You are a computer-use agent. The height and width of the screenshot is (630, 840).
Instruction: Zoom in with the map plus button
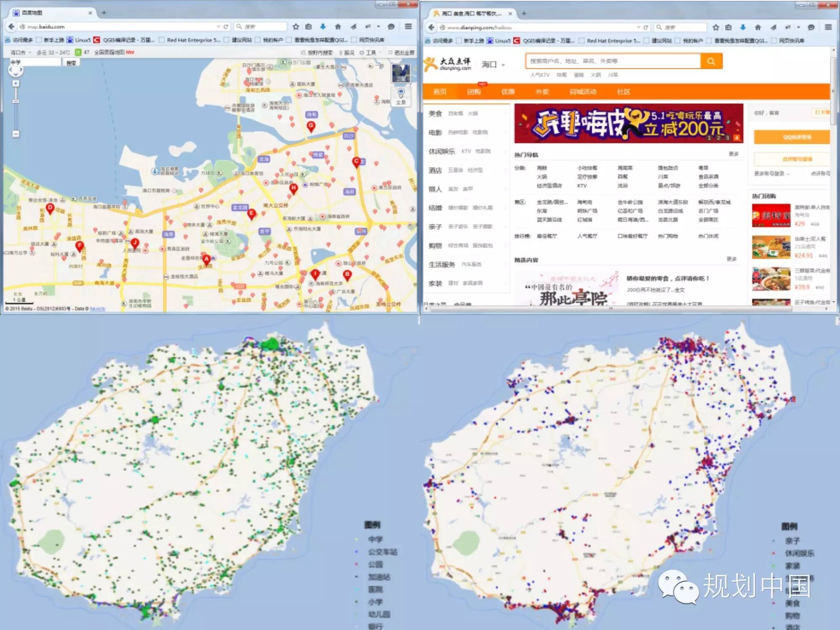(16, 84)
